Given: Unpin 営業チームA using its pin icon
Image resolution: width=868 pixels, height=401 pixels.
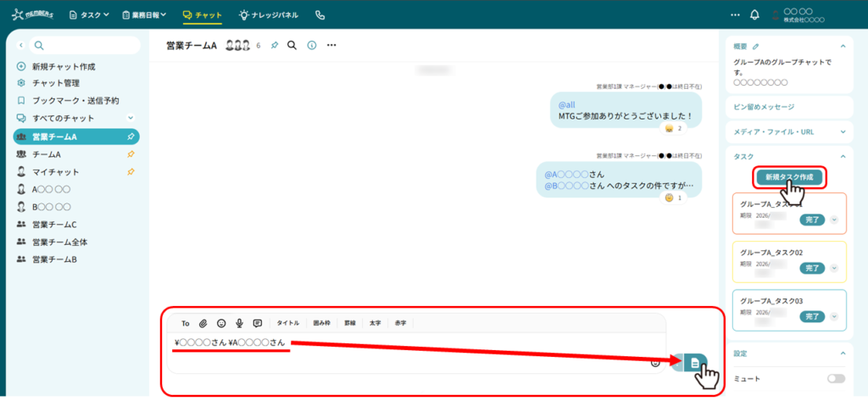Looking at the screenshot, I should (x=130, y=136).
